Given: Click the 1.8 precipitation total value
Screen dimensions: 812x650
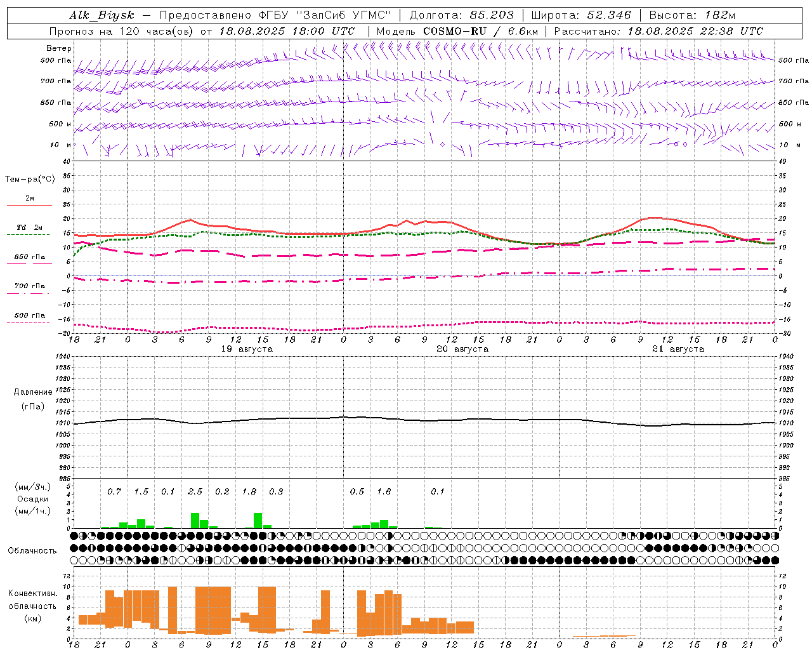Looking at the screenshot, I should coord(249,491).
